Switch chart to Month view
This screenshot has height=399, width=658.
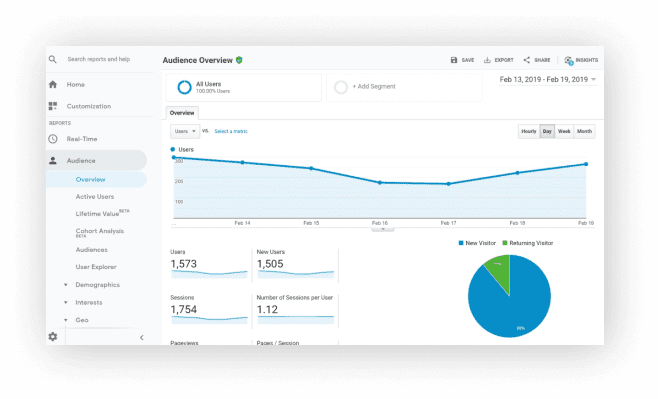coord(584,131)
